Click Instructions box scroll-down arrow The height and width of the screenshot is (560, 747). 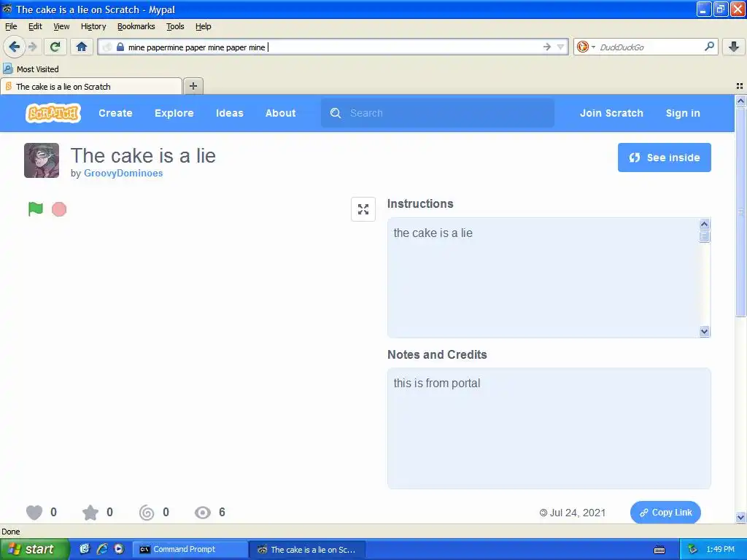point(705,332)
